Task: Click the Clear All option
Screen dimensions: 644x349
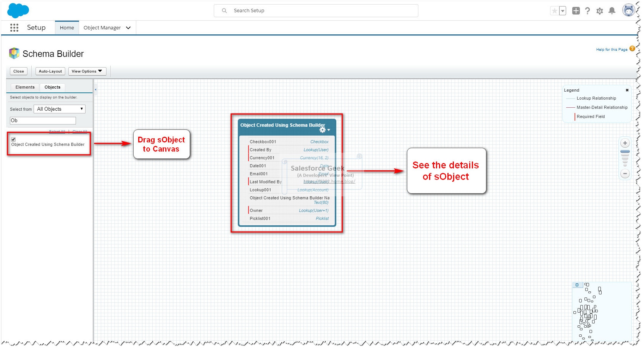Action: (x=79, y=131)
